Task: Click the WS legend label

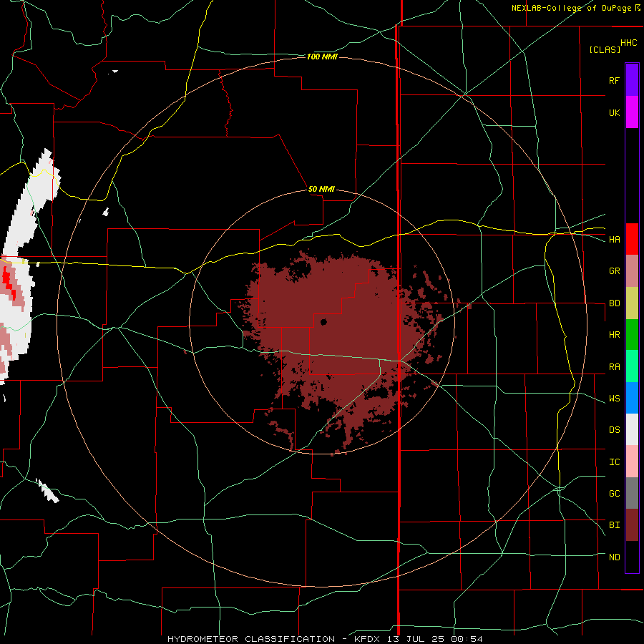Action: click(614, 399)
